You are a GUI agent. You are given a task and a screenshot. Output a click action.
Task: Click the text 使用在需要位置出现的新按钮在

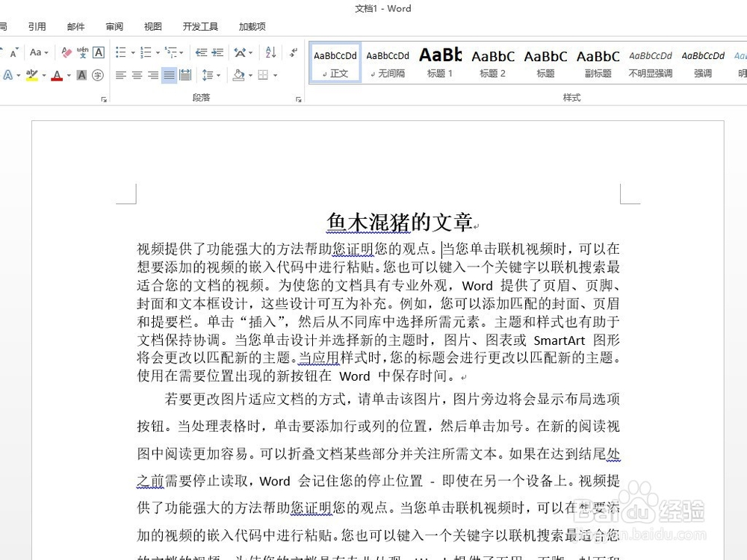[x=234, y=376]
